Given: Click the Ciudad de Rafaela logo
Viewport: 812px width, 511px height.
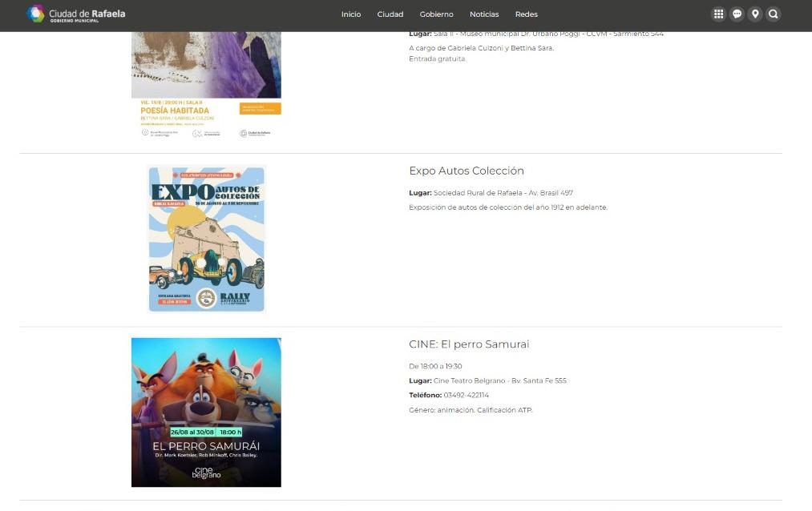Looking at the screenshot, I should tap(76, 14).
